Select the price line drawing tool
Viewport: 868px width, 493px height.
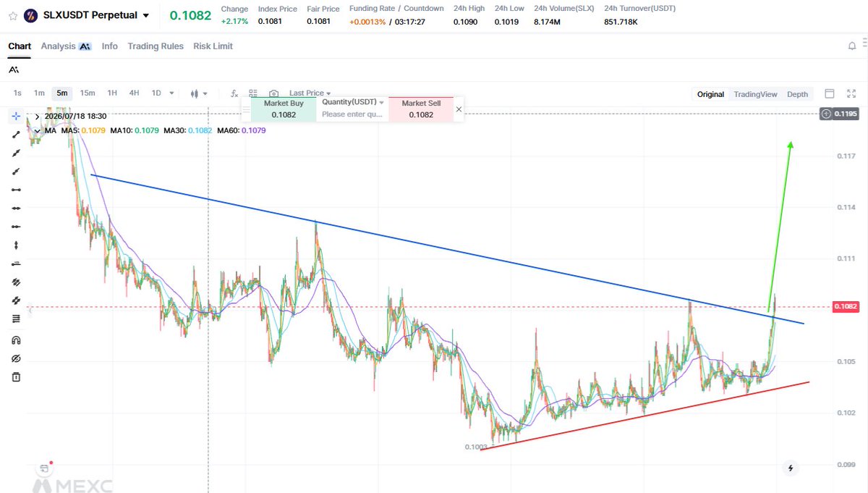[16, 264]
